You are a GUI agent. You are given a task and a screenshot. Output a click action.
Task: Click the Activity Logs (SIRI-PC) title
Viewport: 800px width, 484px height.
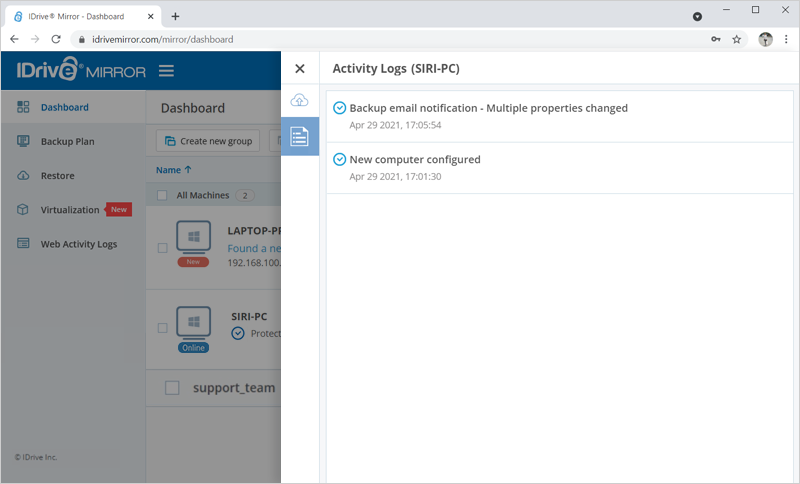click(396, 69)
